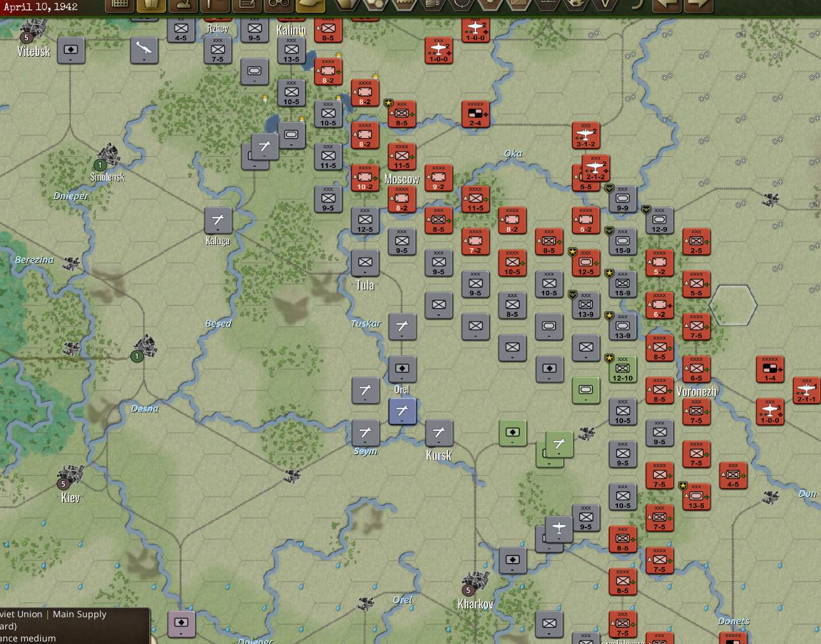The height and width of the screenshot is (644, 821).
Task: Click the Smolensk city marker
Action: 108,156
